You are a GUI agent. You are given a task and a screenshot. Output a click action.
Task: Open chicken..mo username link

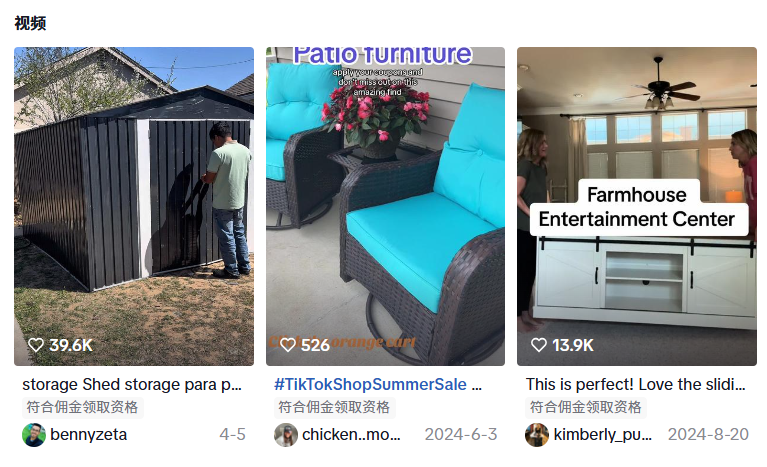[x=351, y=435]
